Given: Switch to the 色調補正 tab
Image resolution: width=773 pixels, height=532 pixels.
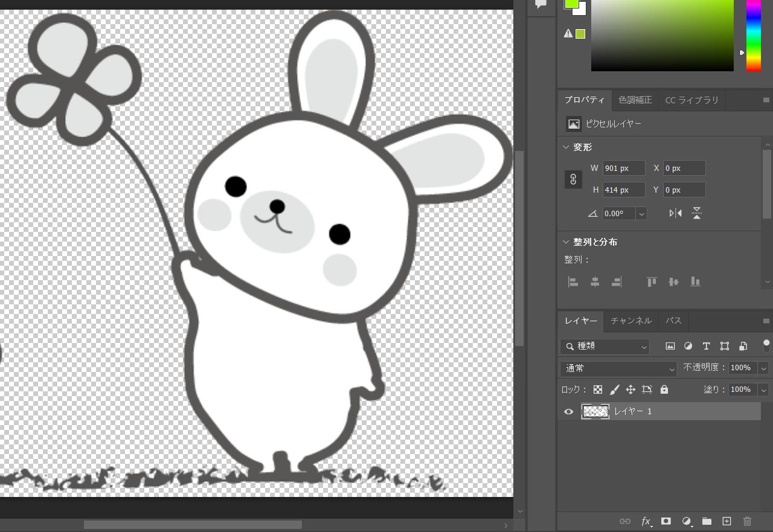Looking at the screenshot, I should pos(635,100).
